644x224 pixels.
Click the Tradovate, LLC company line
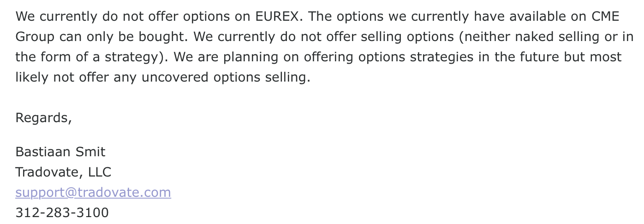pyautogui.click(x=63, y=172)
